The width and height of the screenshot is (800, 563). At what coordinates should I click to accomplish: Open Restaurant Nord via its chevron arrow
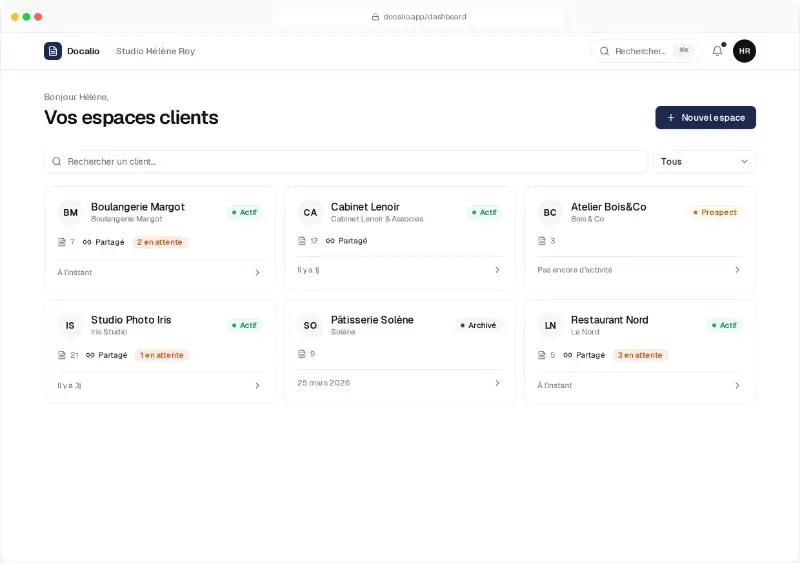tap(737, 385)
